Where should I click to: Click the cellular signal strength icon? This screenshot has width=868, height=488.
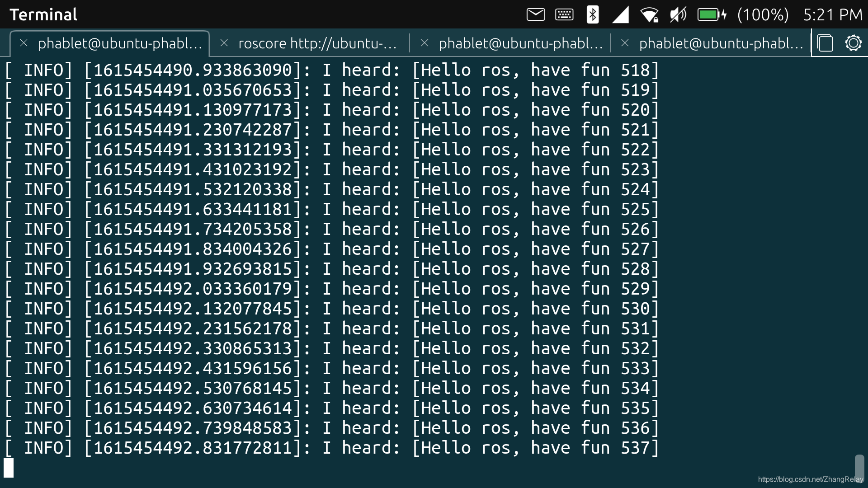621,14
